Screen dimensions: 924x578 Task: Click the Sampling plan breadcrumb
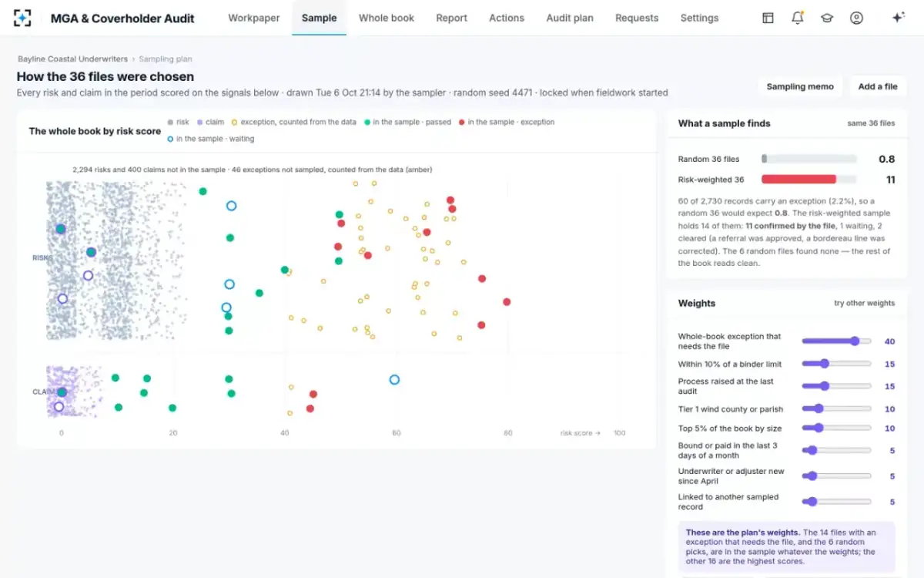(x=166, y=59)
